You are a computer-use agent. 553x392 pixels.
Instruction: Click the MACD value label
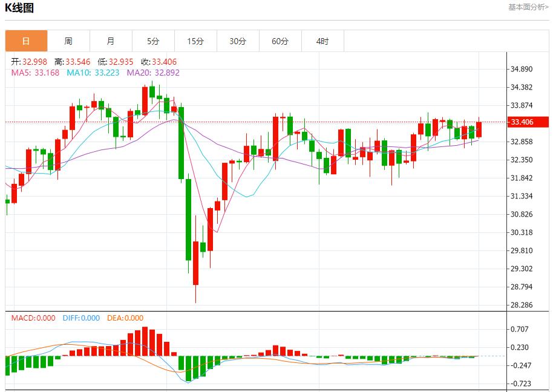pos(33,318)
